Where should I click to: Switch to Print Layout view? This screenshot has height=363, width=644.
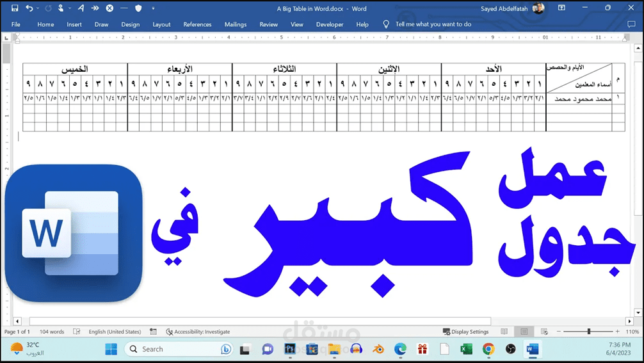[524, 332]
